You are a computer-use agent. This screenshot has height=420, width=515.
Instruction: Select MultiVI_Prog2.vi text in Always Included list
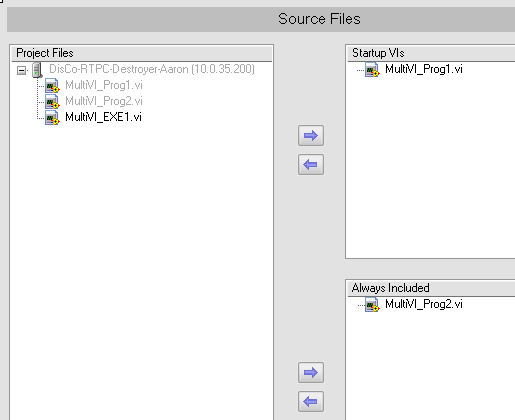pyautogui.click(x=424, y=304)
